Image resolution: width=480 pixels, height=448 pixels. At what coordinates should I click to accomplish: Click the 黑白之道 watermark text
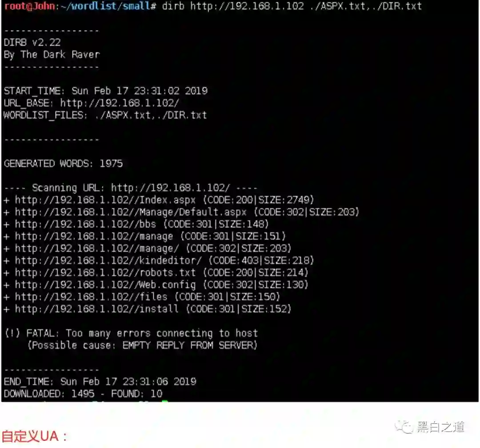441,427
